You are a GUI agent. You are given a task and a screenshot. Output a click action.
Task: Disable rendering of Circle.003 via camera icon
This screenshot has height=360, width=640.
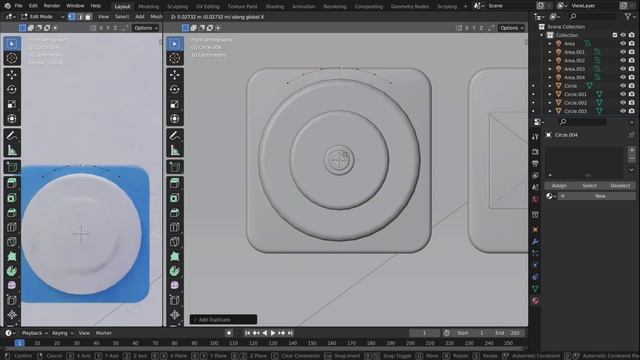coord(631,111)
